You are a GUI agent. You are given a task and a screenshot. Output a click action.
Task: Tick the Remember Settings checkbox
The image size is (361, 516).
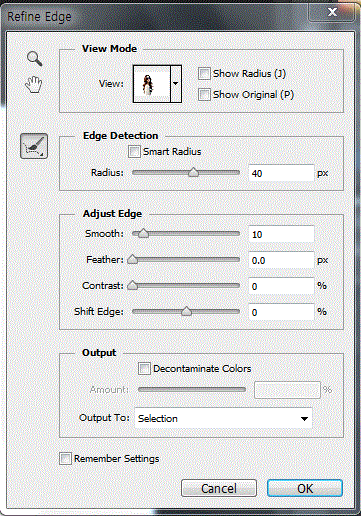(65, 458)
